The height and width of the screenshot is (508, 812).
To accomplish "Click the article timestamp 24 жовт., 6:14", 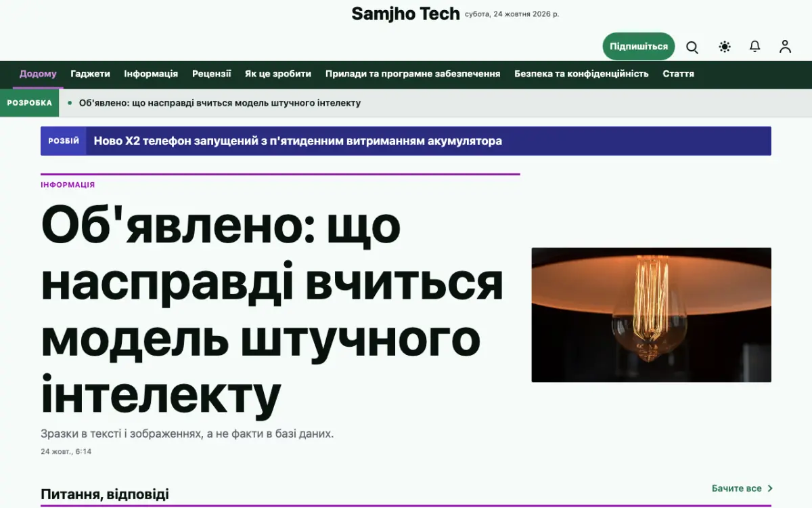I will (x=66, y=451).
